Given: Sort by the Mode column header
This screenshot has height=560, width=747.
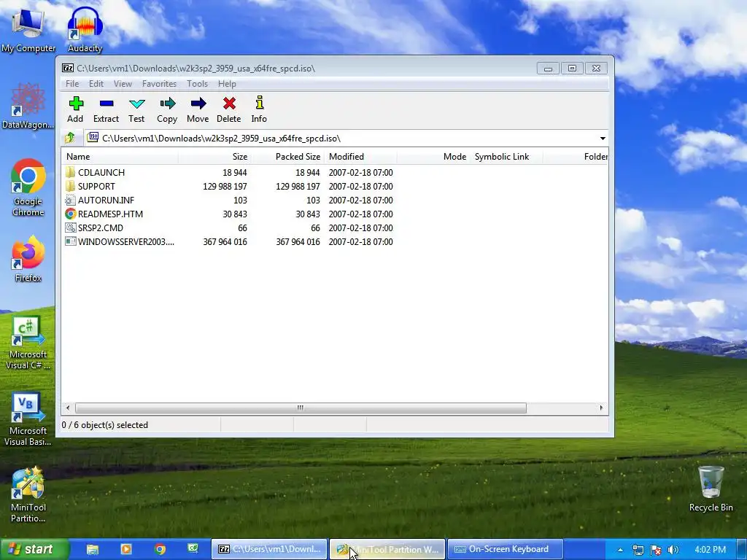Looking at the screenshot, I should (433, 157).
